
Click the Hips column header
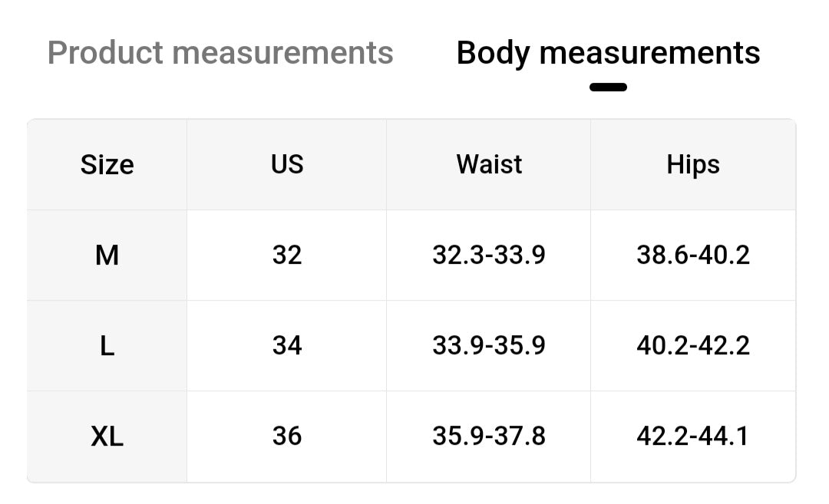point(693,164)
